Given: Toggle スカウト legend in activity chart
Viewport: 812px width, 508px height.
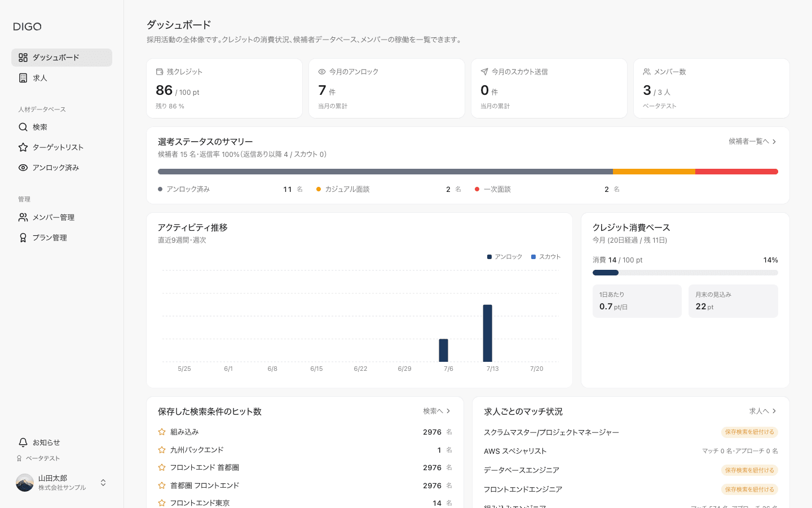Looking at the screenshot, I should pos(546,257).
